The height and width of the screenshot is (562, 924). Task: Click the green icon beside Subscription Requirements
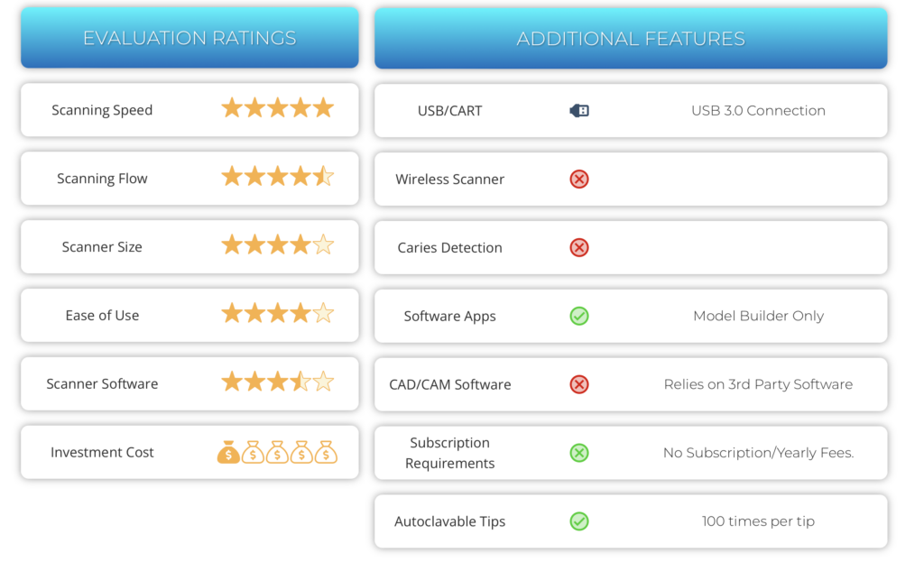coord(579,453)
